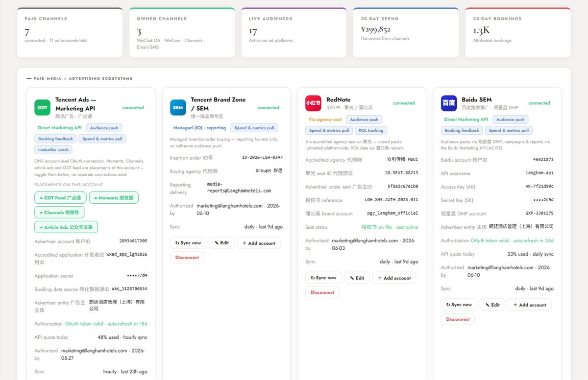Click Baidu API quota 33% used value

tap(531, 254)
